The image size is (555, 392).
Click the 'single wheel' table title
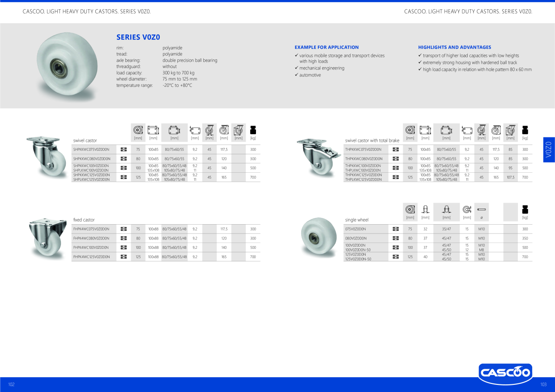[x=357, y=220]
